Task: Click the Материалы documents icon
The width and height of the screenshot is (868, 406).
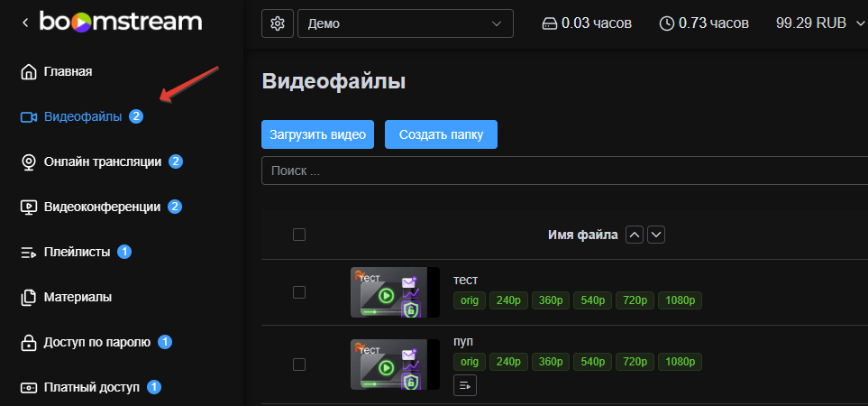Action: (x=28, y=298)
